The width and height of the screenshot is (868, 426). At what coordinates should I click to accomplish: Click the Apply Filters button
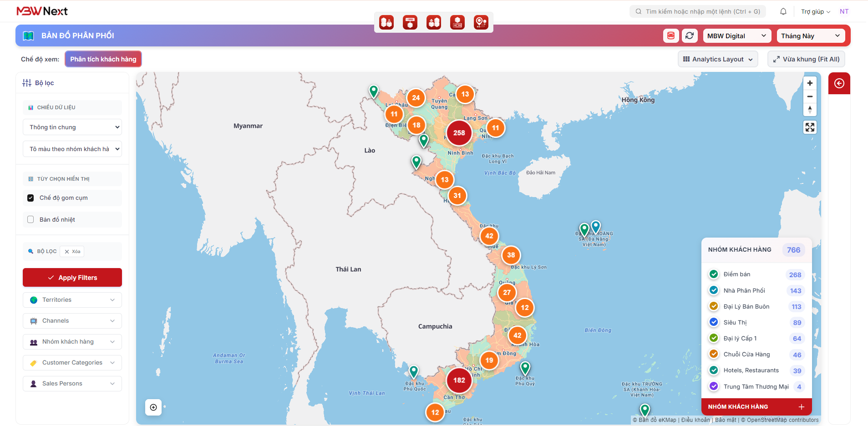point(72,277)
